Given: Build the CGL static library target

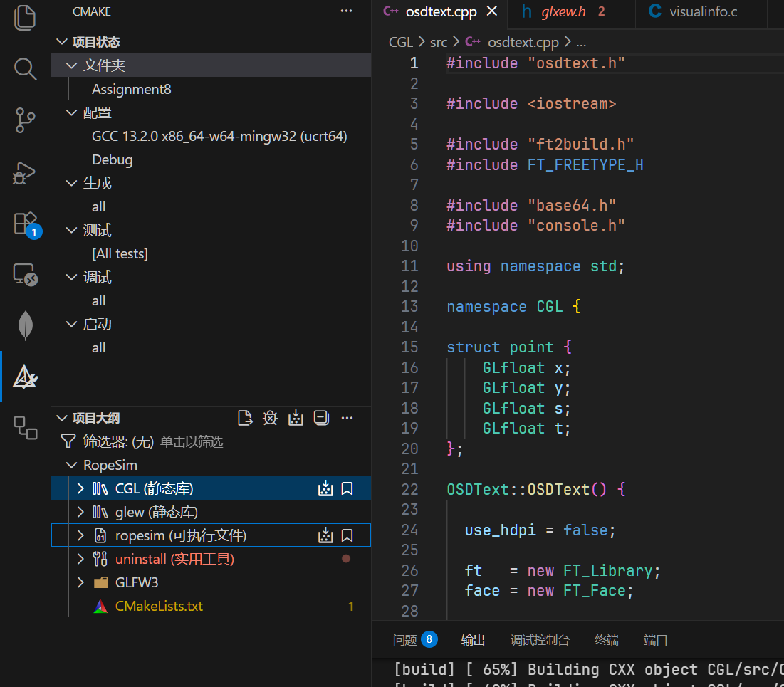Looking at the screenshot, I should coord(325,488).
